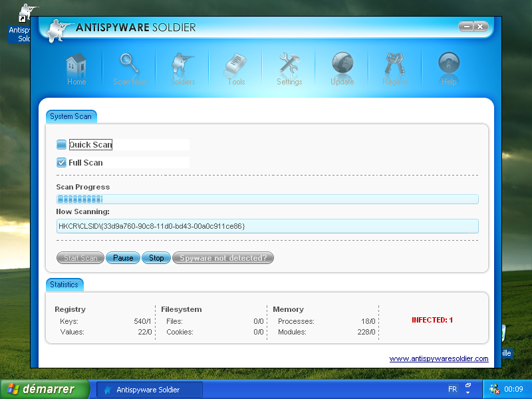Click Antispyware Soldier taskbar button

coord(150,390)
